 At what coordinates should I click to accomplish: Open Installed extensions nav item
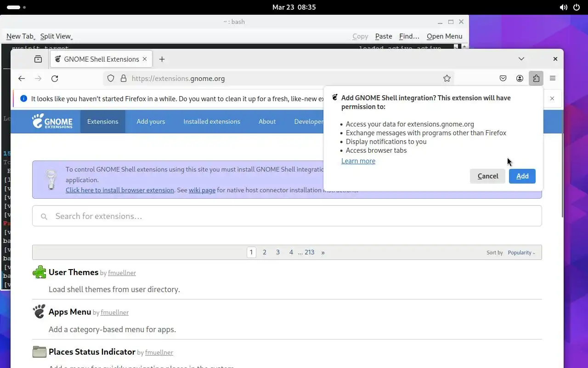212,121
